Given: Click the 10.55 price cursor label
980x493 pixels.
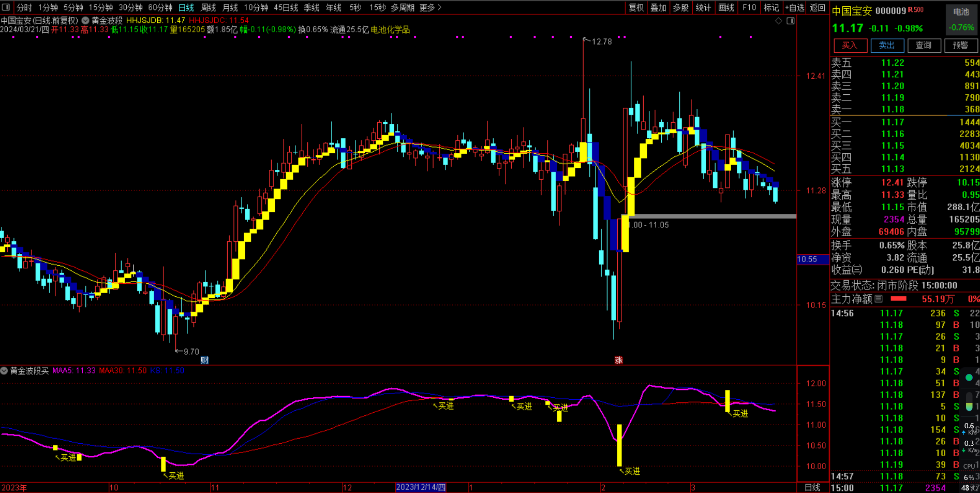Looking at the screenshot, I should (813, 259).
